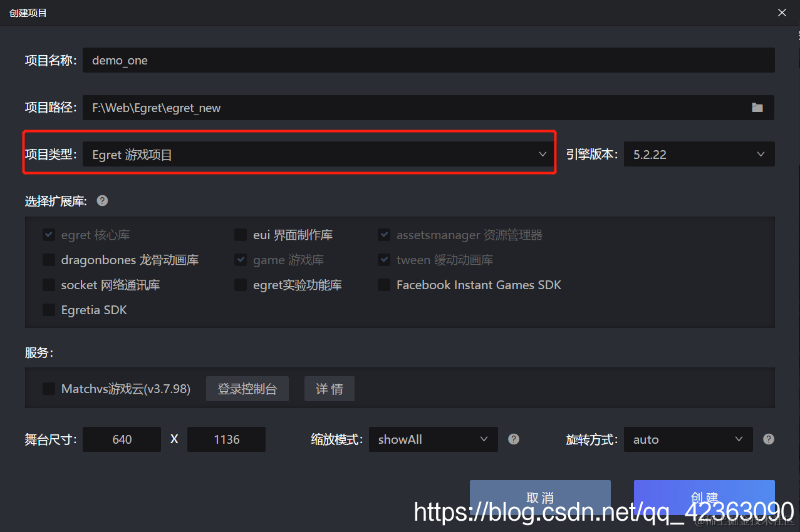Enable Egretia SDK checkbox
The image size is (800, 532).
click(x=49, y=310)
